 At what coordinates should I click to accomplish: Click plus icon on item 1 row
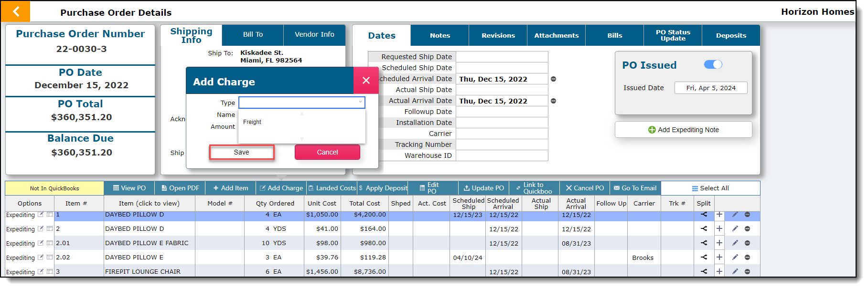(719, 215)
